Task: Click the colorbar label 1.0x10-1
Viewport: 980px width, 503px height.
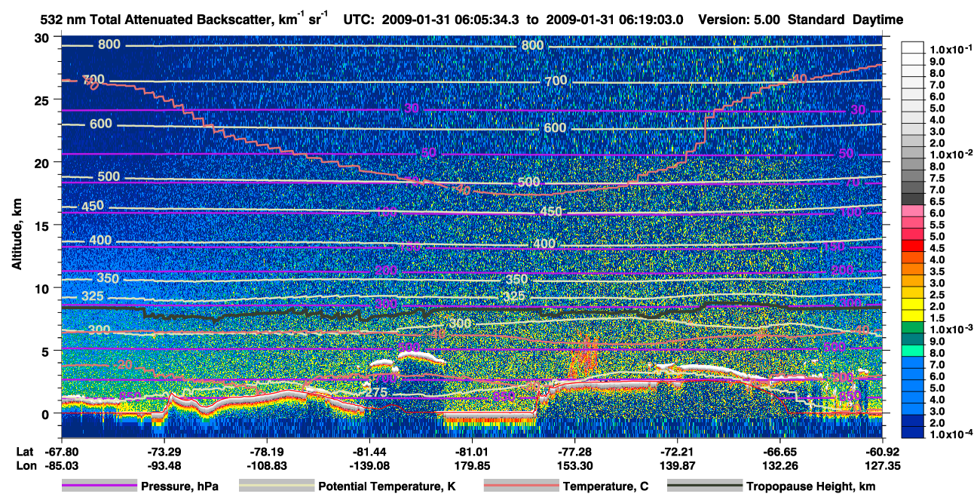Action: click(x=951, y=50)
